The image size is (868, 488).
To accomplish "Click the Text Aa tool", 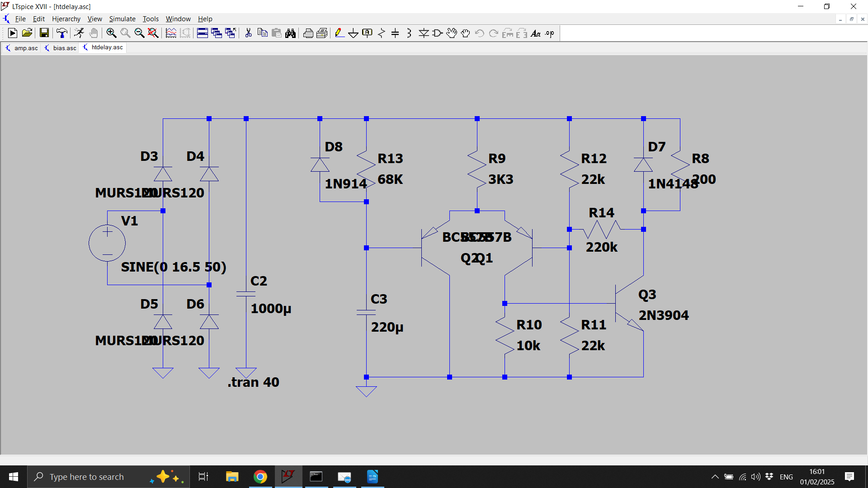I will click(536, 33).
